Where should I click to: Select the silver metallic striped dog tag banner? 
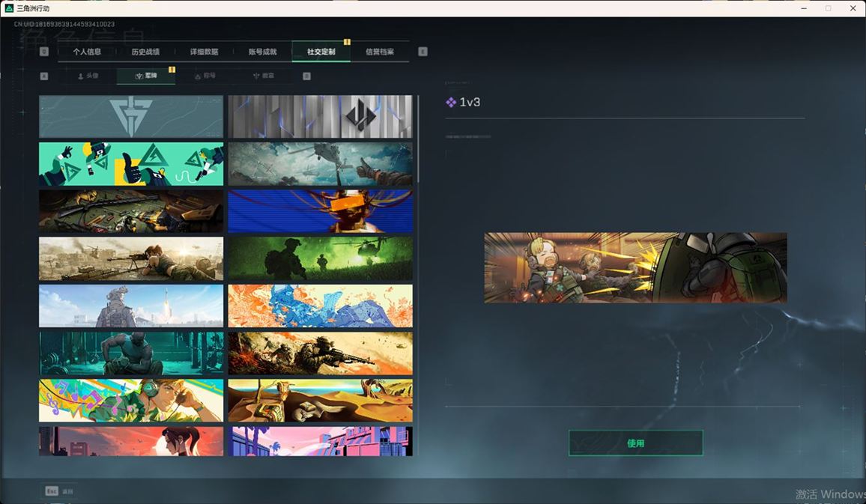coord(320,117)
